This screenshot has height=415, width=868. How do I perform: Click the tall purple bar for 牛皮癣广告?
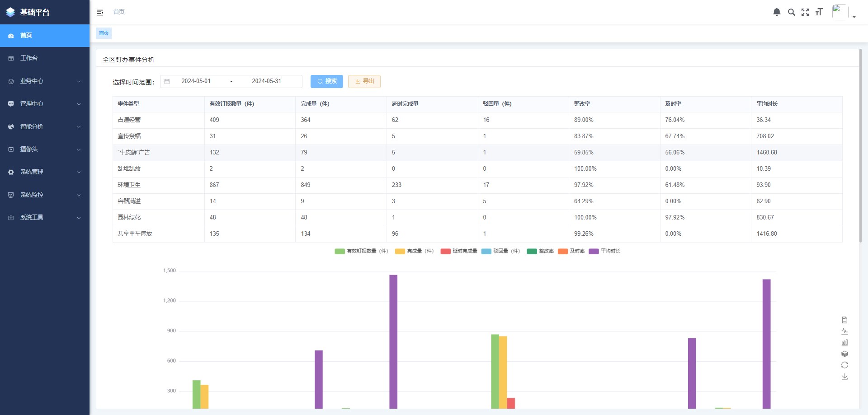(x=393, y=342)
